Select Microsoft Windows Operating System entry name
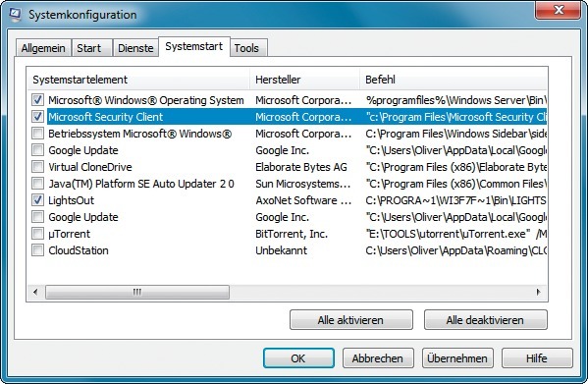Screen dimensions: 588x384 click(x=146, y=100)
